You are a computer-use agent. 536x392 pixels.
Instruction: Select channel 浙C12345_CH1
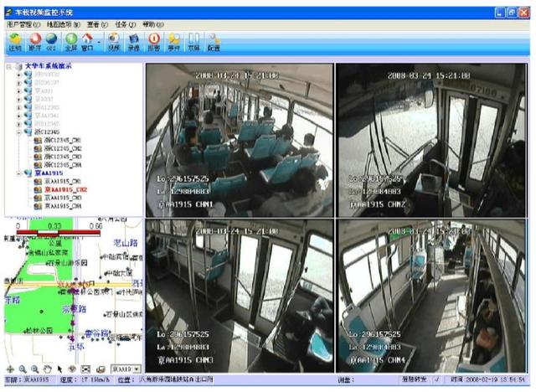(x=63, y=140)
